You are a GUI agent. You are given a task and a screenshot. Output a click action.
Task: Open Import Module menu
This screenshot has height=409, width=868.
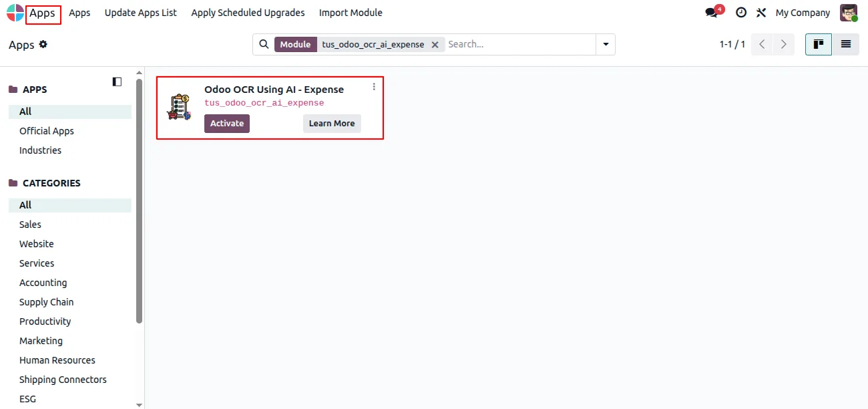(x=351, y=13)
